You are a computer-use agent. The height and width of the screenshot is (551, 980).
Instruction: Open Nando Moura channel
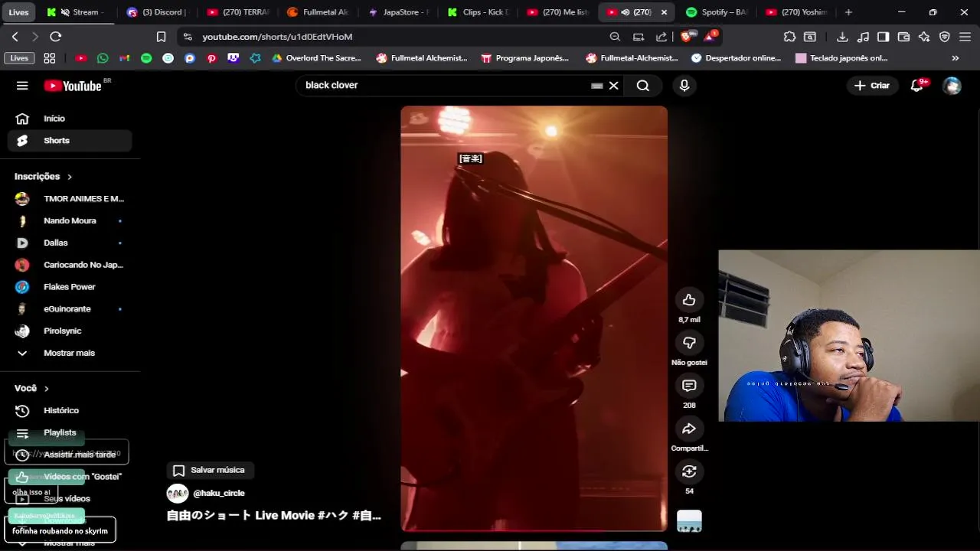coord(70,221)
